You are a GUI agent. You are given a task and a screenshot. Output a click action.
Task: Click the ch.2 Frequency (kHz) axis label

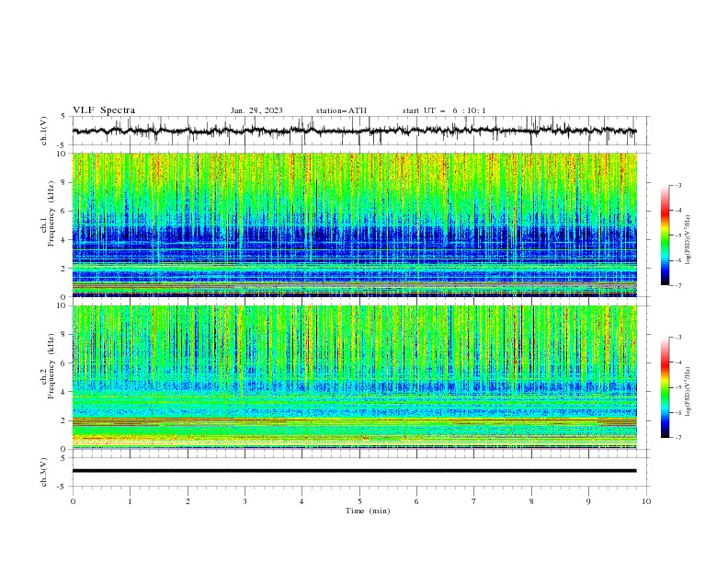[x=46, y=367]
